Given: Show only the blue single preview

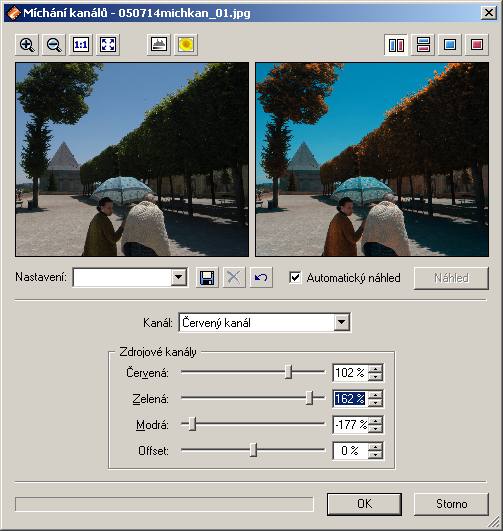Looking at the screenshot, I should [450, 45].
